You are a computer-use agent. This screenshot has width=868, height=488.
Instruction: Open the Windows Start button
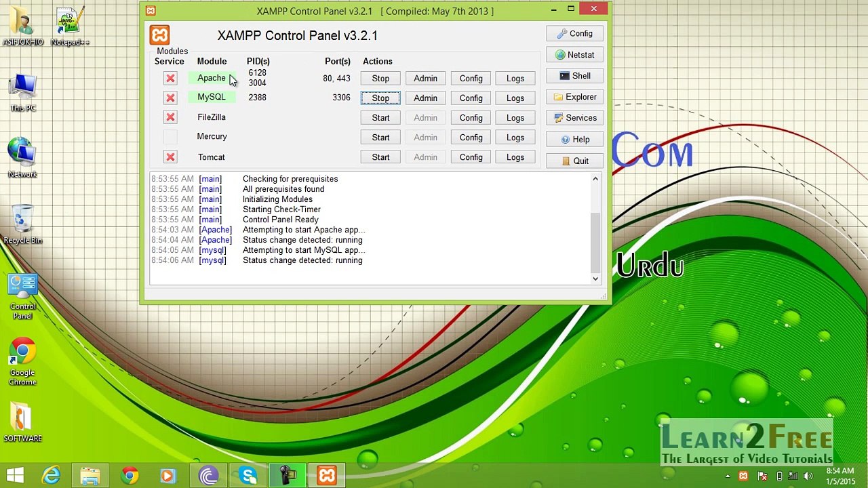pos(15,475)
